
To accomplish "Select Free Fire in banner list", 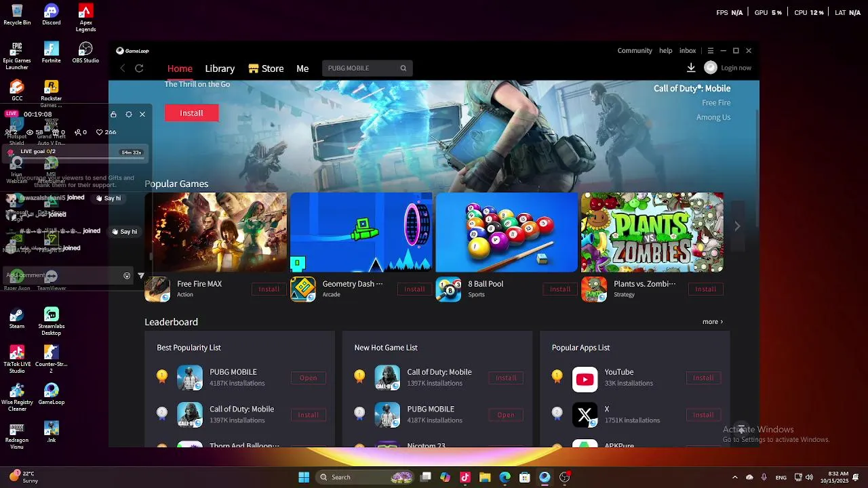I will pyautogui.click(x=716, y=103).
